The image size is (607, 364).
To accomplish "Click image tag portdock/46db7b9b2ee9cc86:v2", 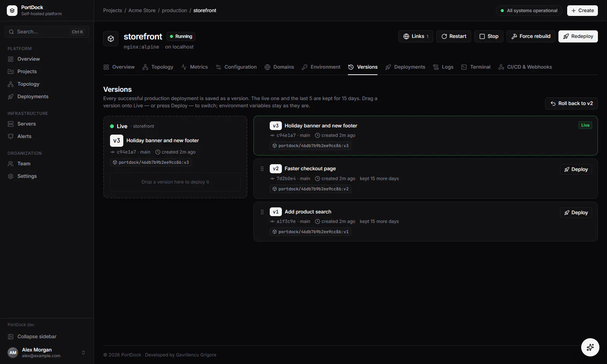I will (310, 189).
